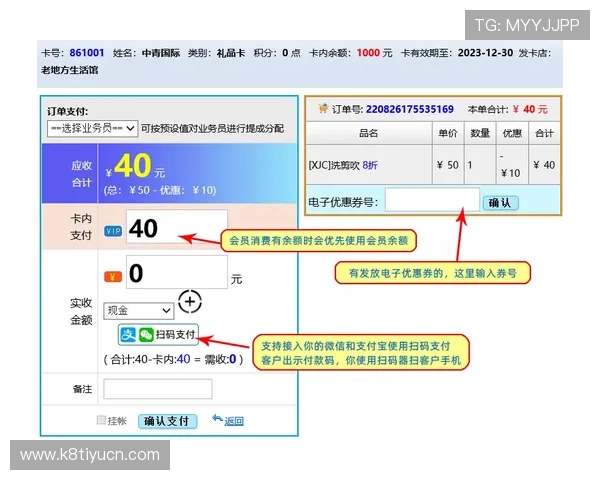
Task: Focus the 卡内支付 amount field showing 40
Action: 177,226
